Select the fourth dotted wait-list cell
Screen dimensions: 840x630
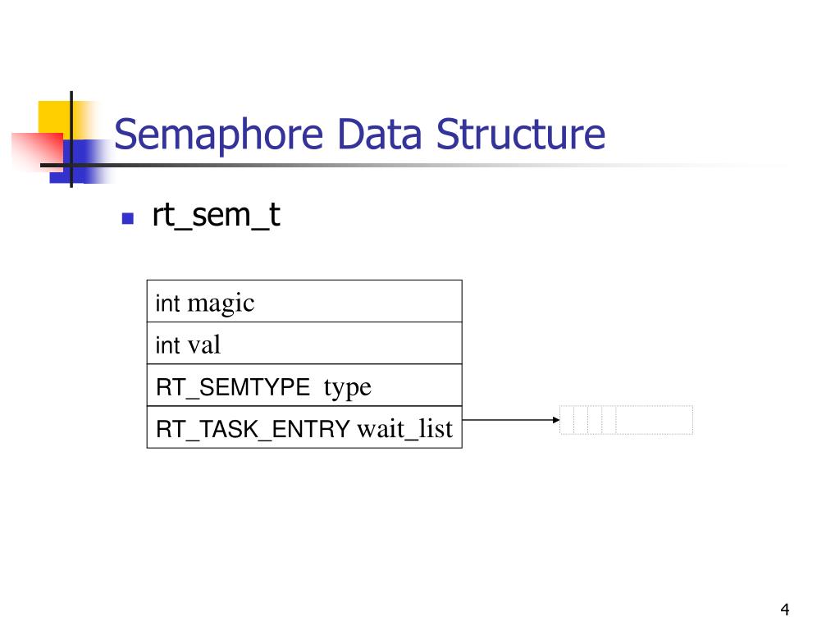[609, 420]
